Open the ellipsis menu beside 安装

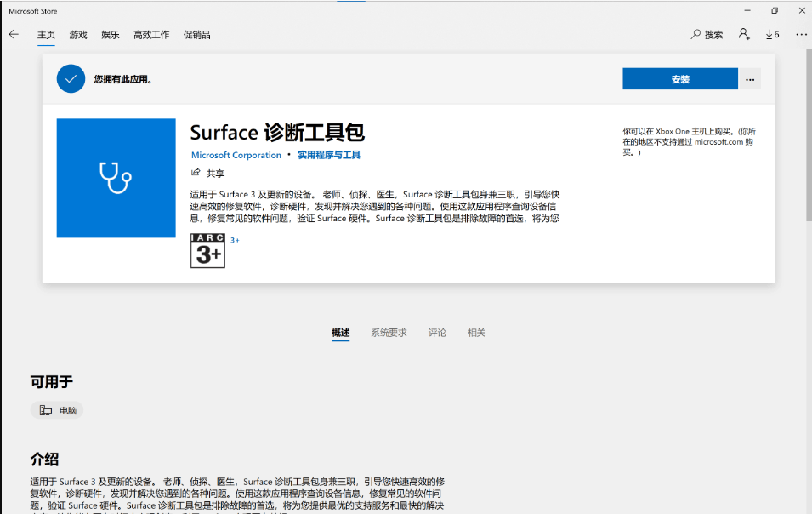point(750,79)
